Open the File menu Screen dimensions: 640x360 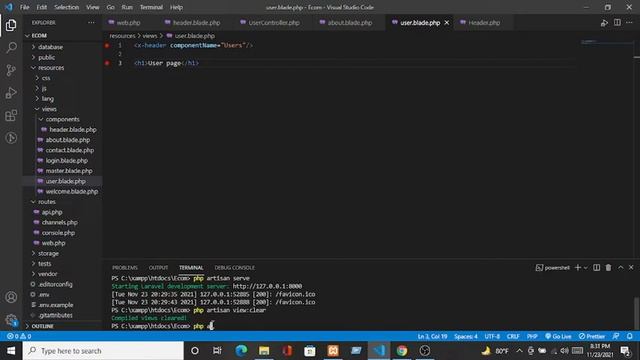[24, 7]
